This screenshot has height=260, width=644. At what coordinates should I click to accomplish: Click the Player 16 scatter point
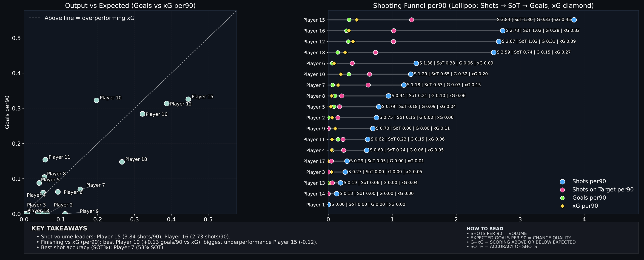(x=142, y=114)
